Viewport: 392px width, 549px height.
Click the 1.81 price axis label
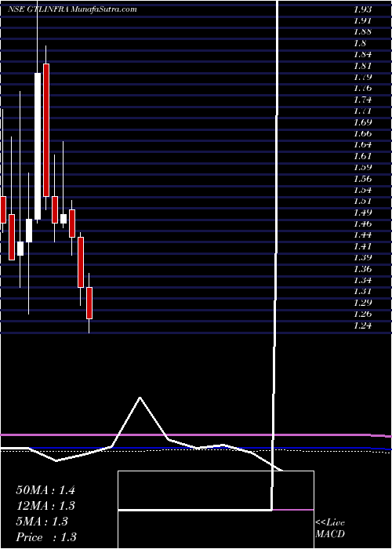[363, 66]
